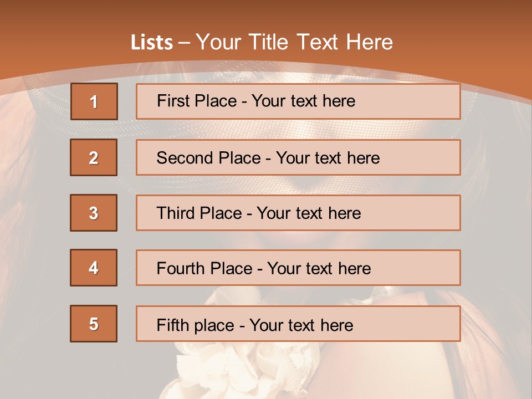Pick the number 4 square
This screenshot has width=532, height=399.
click(94, 268)
